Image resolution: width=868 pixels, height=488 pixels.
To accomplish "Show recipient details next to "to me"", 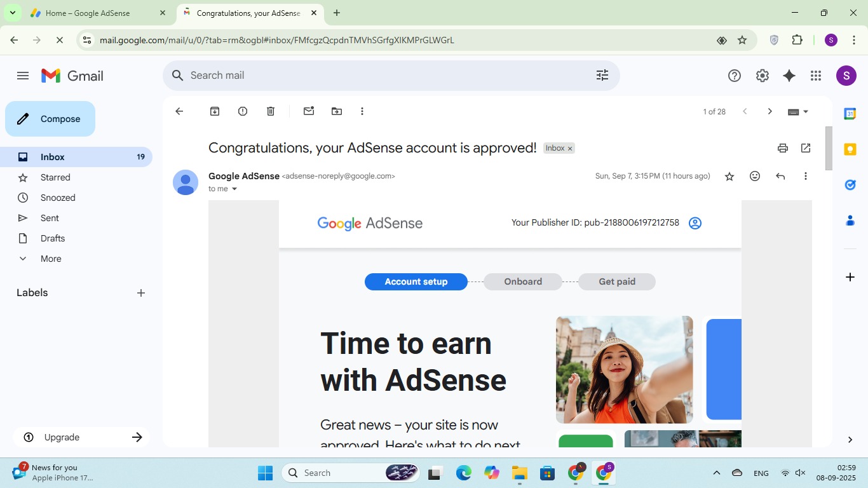I will [234, 189].
